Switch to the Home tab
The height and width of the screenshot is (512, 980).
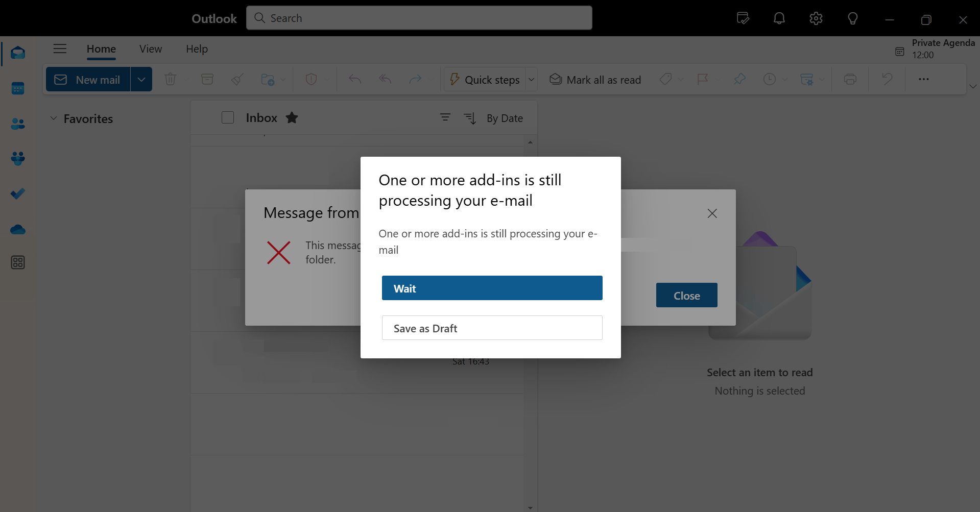pyautogui.click(x=101, y=49)
